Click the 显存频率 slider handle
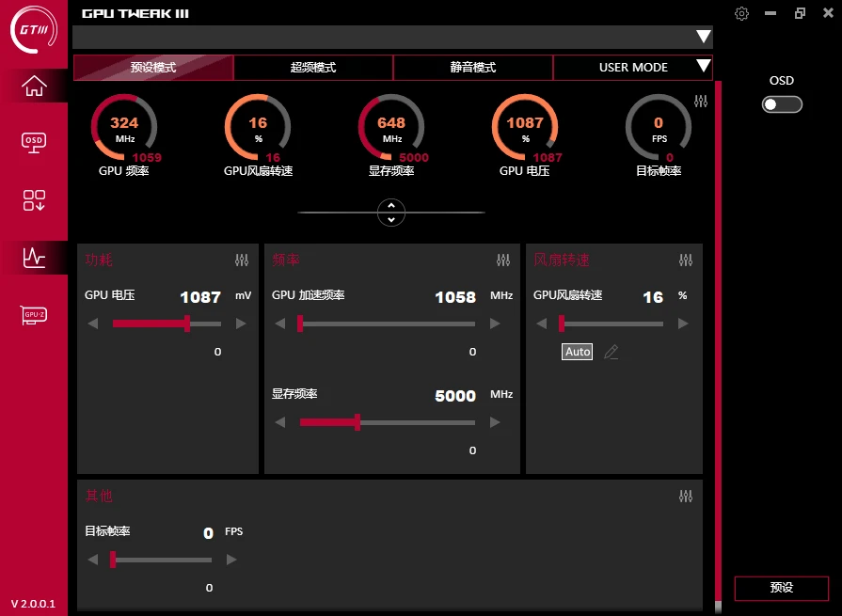Viewport: 842px width, 616px height. tap(358, 422)
